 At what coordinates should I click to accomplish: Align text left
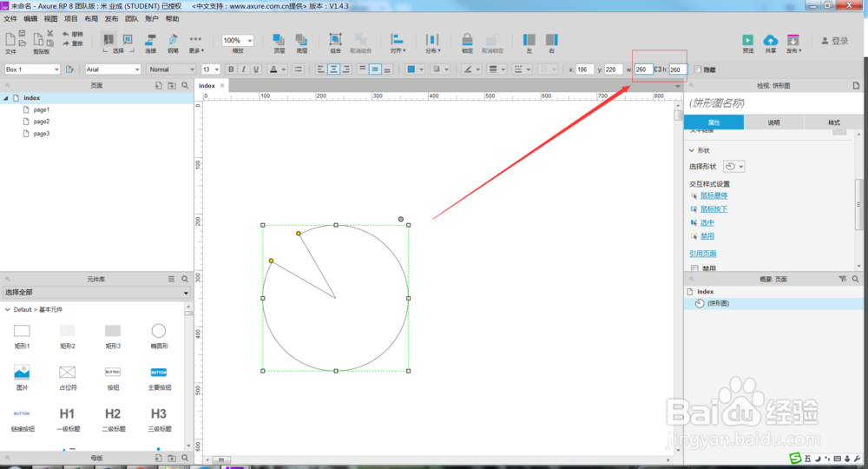(x=321, y=69)
